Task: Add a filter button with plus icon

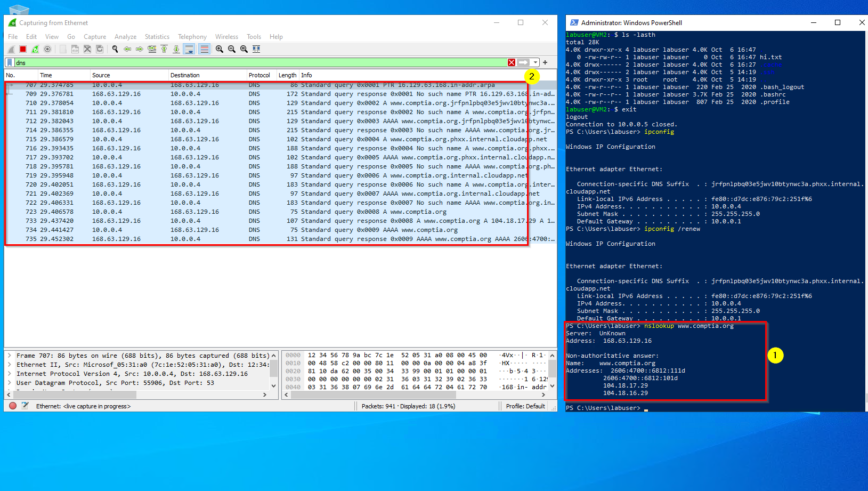Action: [545, 62]
